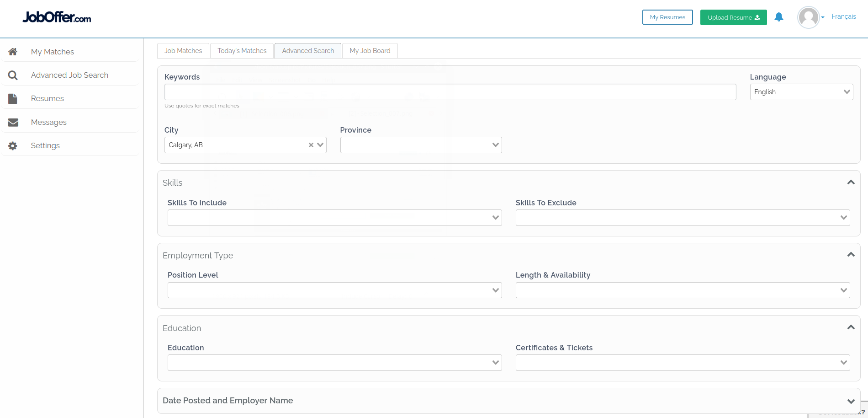Viewport: 868px width, 418px height.
Task: Click the Advanced Job Search magnifier icon
Action: pos(12,75)
